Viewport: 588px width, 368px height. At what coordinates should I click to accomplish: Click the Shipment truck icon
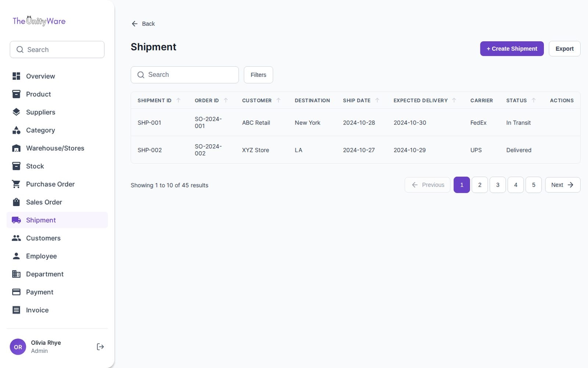[16, 220]
